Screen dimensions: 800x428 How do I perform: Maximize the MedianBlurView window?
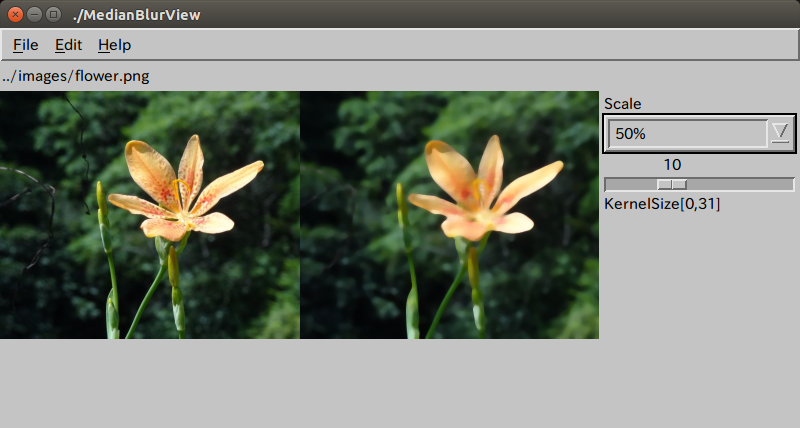point(53,14)
